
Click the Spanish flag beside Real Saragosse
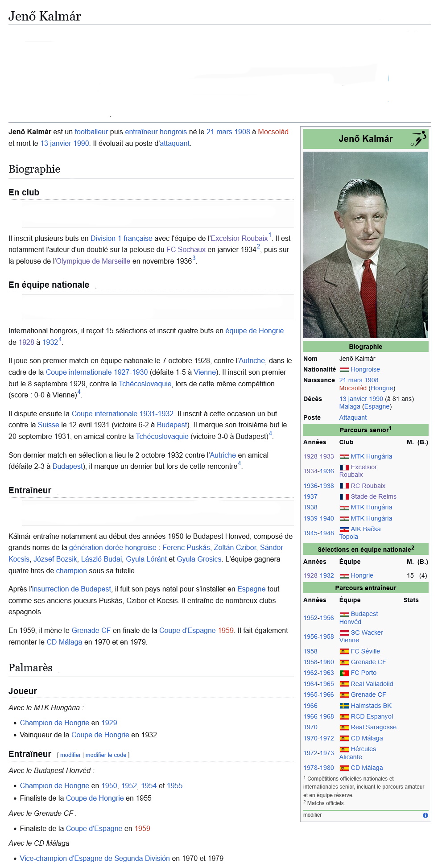point(344,727)
